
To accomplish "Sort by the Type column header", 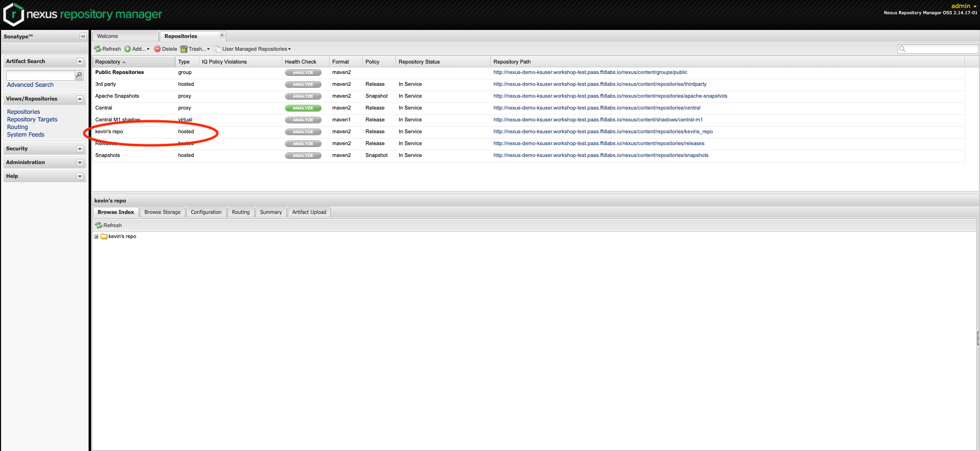I will pyautogui.click(x=187, y=62).
